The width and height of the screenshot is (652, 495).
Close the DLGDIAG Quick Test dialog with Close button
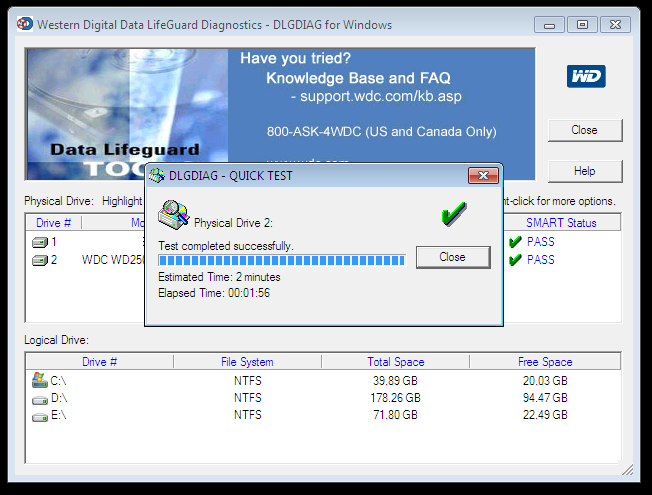(x=453, y=257)
